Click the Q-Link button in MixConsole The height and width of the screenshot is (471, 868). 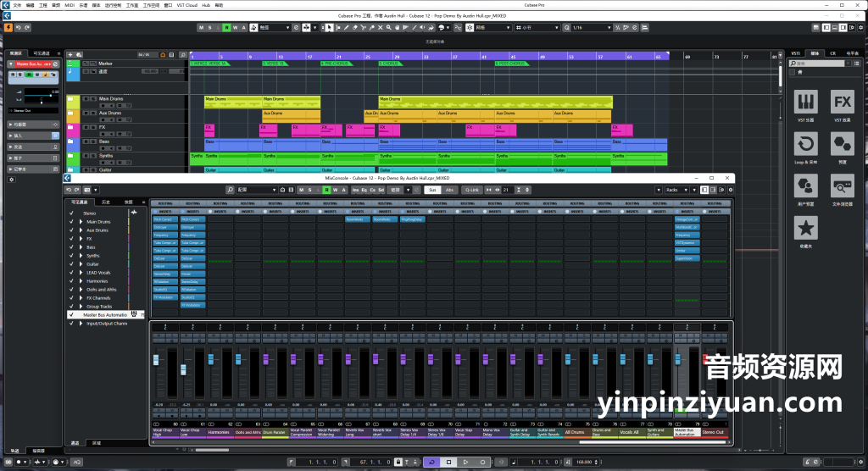pos(472,190)
